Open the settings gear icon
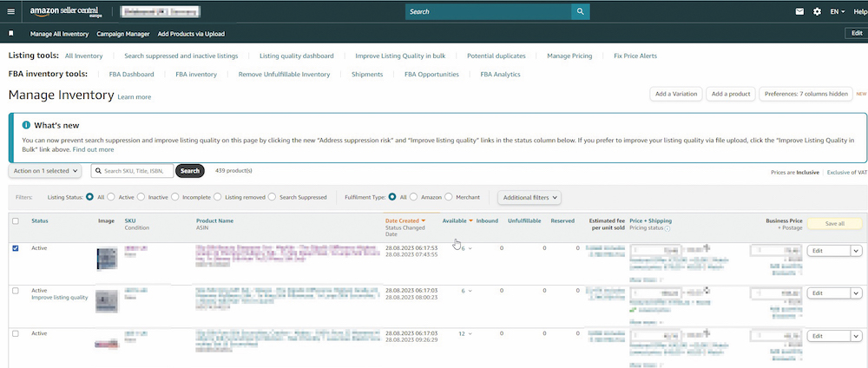868x368 pixels. point(817,11)
